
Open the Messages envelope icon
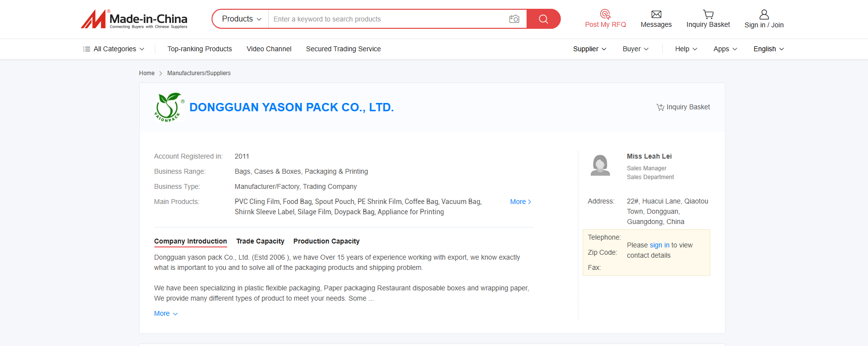pos(656,14)
